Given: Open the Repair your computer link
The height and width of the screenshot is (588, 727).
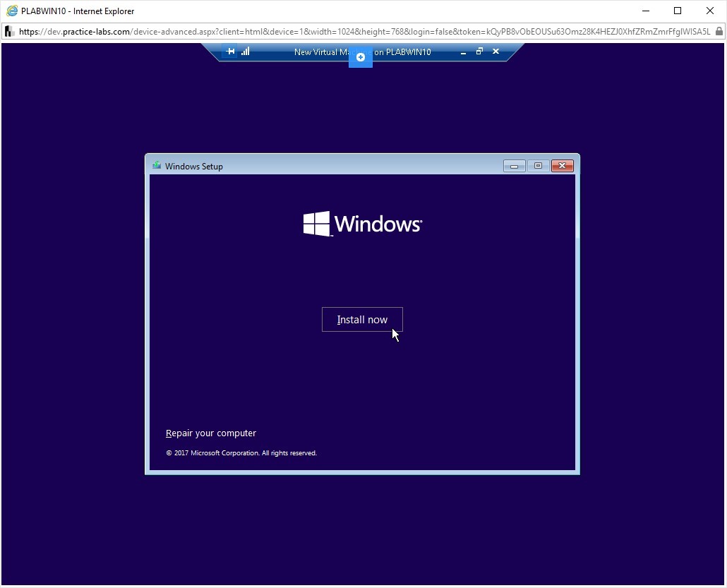Looking at the screenshot, I should pyautogui.click(x=211, y=433).
